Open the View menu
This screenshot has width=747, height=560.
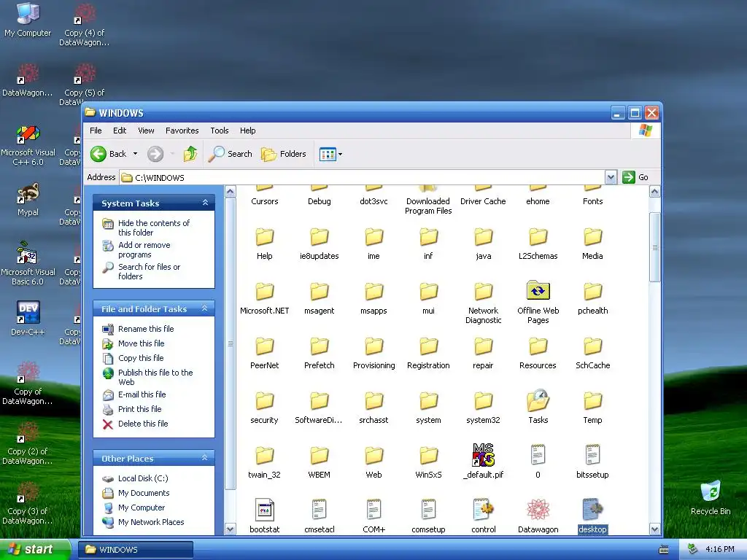(x=146, y=131)
